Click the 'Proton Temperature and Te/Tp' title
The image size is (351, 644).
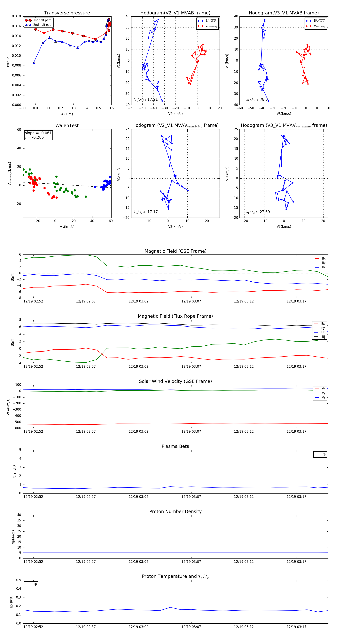pos(175,576)
